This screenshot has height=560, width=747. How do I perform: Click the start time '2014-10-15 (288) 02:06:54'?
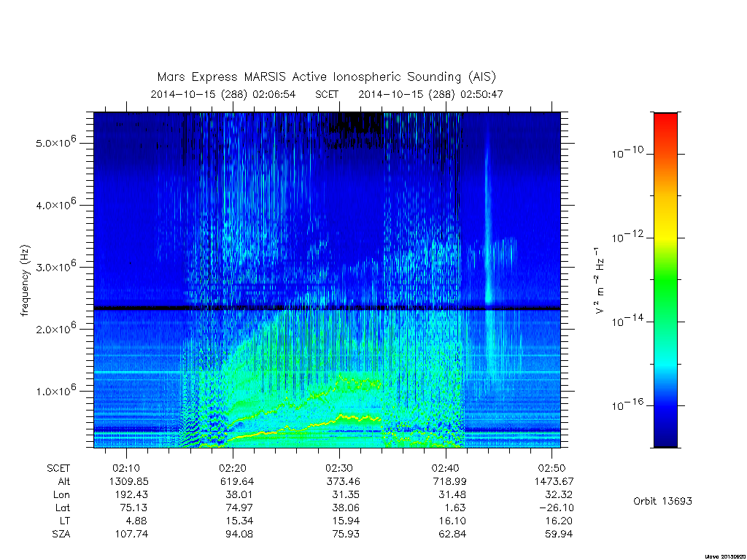point(223,94)
